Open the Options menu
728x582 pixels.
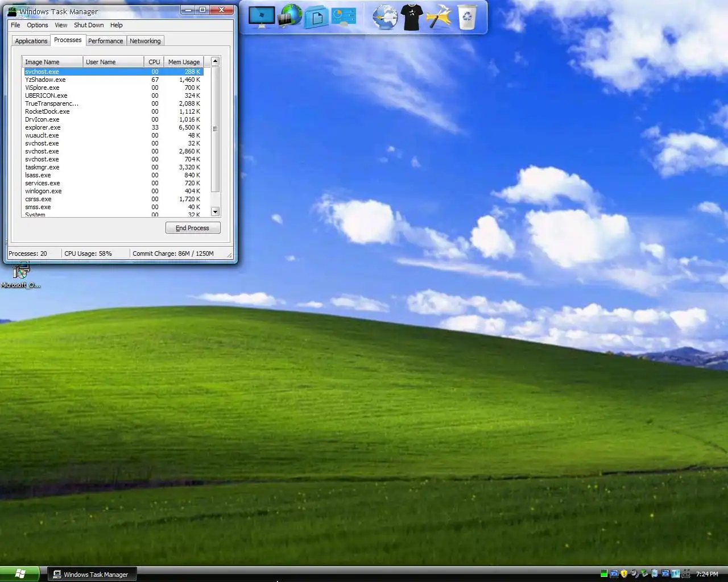[38, 25]
